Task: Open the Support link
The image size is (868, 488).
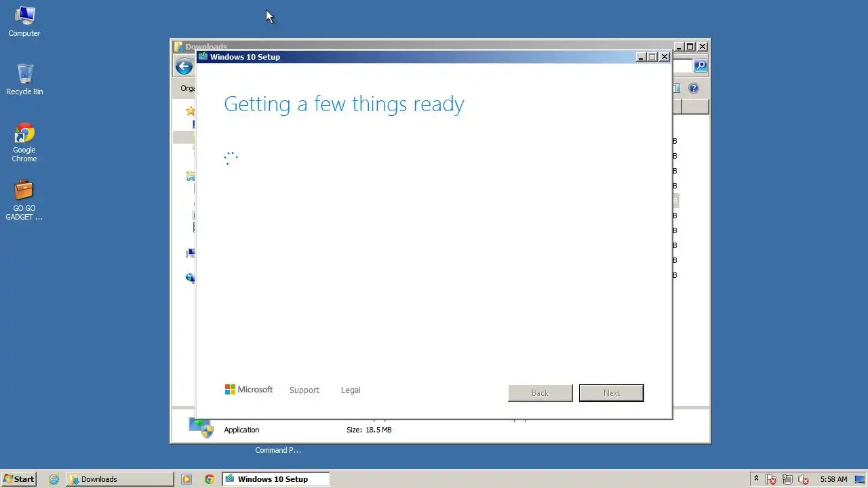Action: 304,390
